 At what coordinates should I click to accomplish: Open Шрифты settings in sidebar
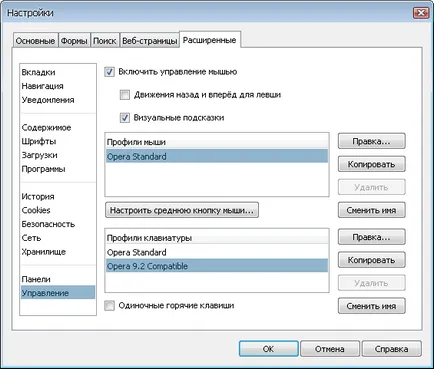[58, 141]
